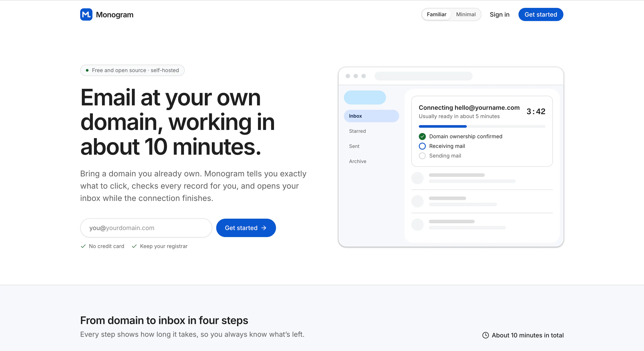
Task: Click the blue Monogram M logo icon
Action: tap(86, 14)
